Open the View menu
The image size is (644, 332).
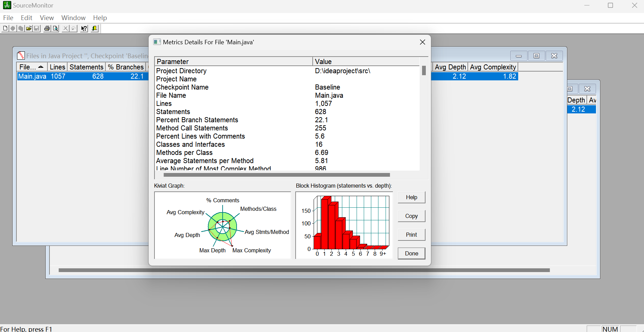point(47,18)
